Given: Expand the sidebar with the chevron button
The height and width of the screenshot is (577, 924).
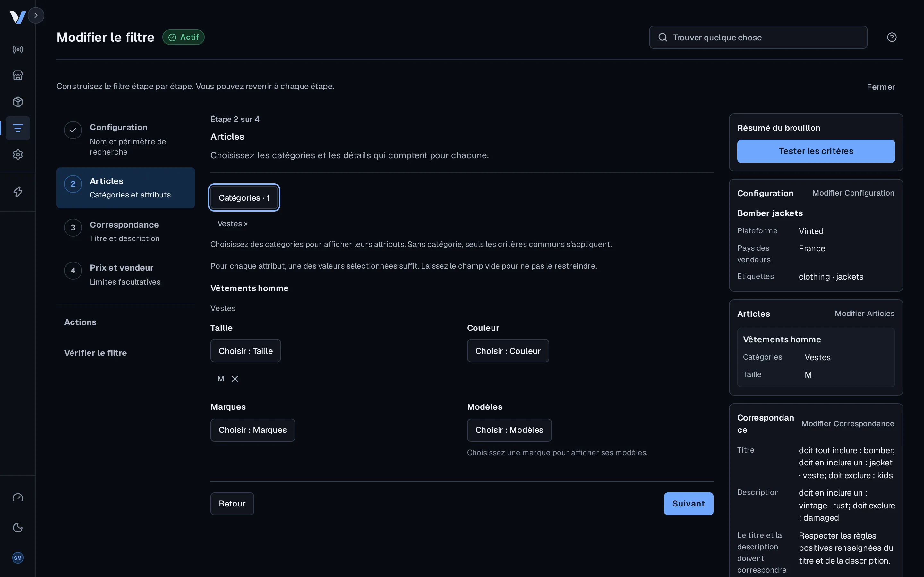Looking at the screenshot, I should pyautogui.click(x=36, y=15).
